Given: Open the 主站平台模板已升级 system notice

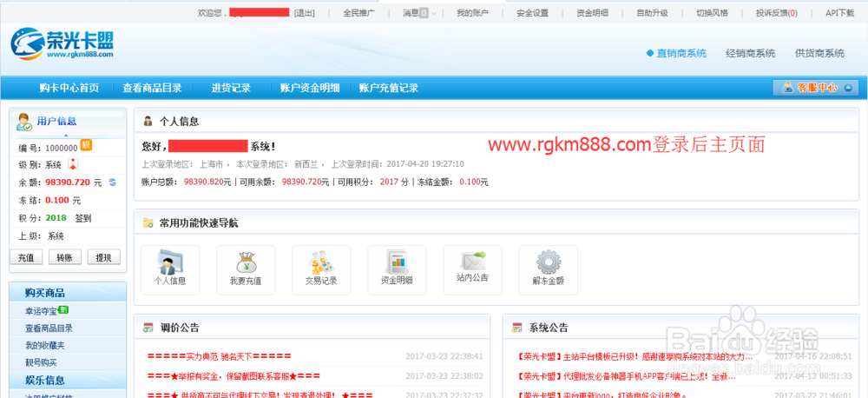Looking at the screenshot, I should (x=635, y=356).
